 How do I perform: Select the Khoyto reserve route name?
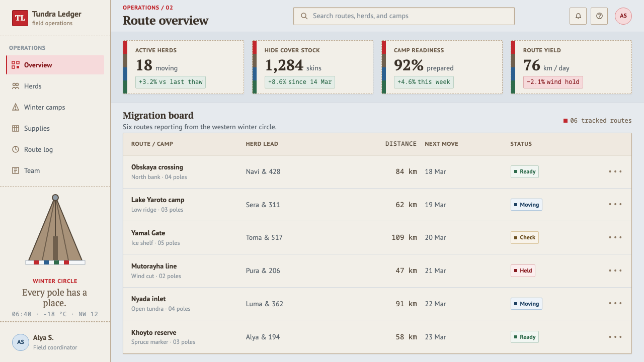(153, 332)
